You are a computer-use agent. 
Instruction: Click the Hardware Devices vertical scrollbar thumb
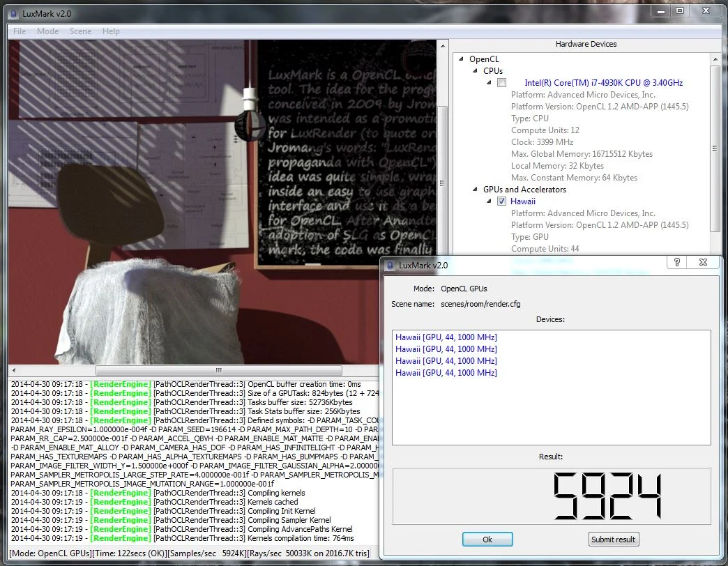coord(715,148)
